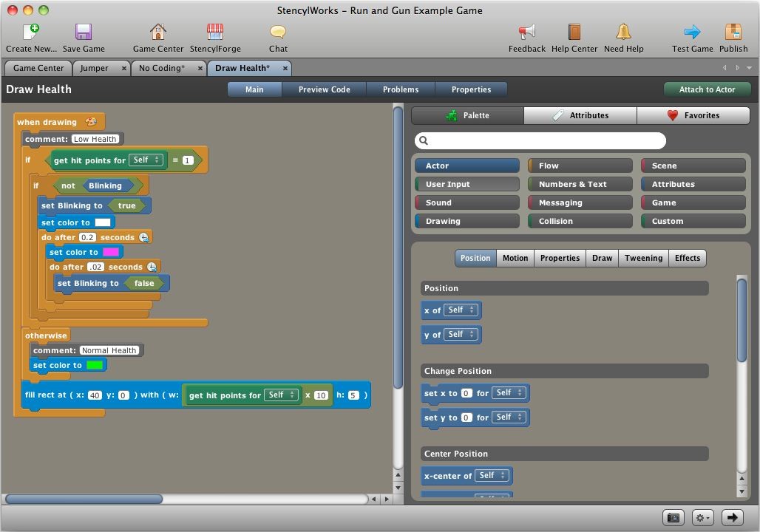This screenshot has width=760, height=532.
Task: Click the false boolean in set Blinking block
Action: [x=143, y=283]
